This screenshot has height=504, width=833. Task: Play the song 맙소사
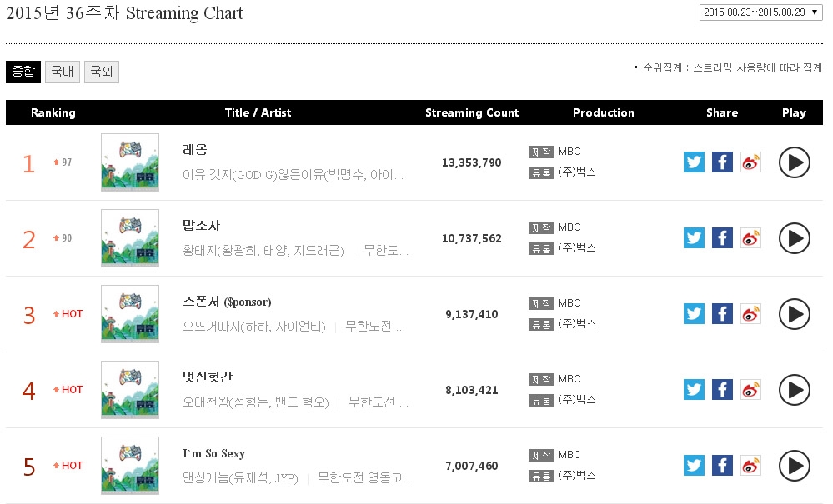(x=794, y=238)
